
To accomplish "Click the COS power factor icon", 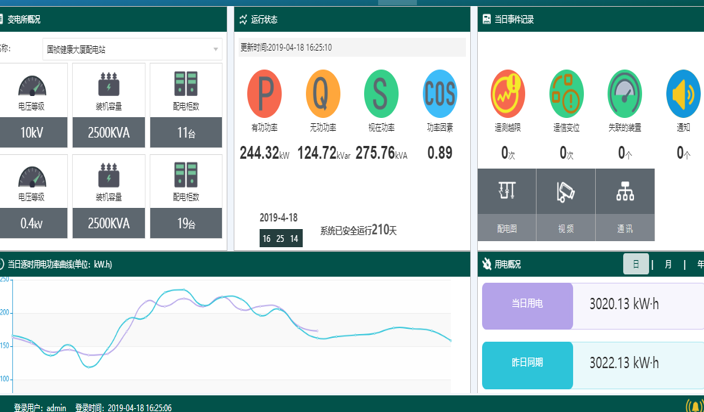I will 440,93.
